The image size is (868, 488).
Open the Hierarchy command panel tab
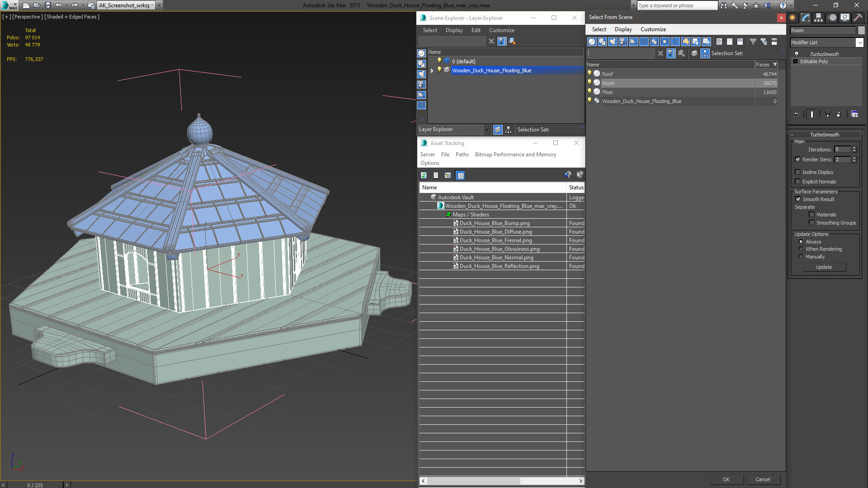(819, 18)
